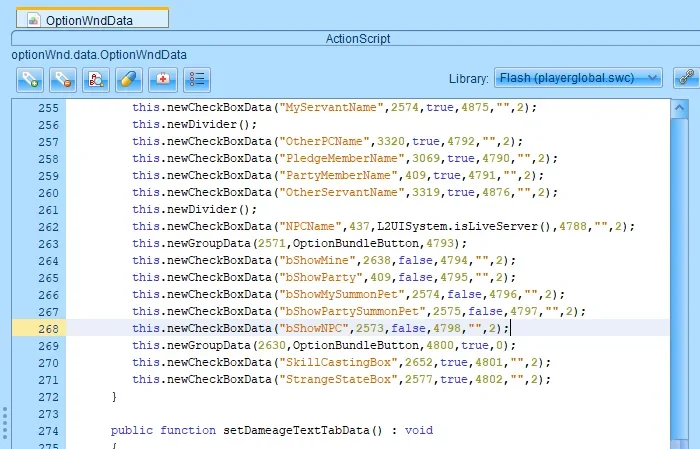The width and height of the screenshot is (700, 449).
Task: Click line number 274 in the gutter
Action: pos(48,431)
